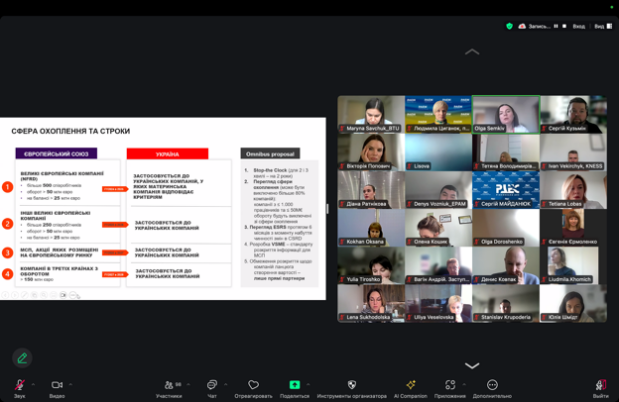Click the green Поделиться share screen button
Viewport: 619px width, 402px height.
pyautogui.click(x=294, y=385)
